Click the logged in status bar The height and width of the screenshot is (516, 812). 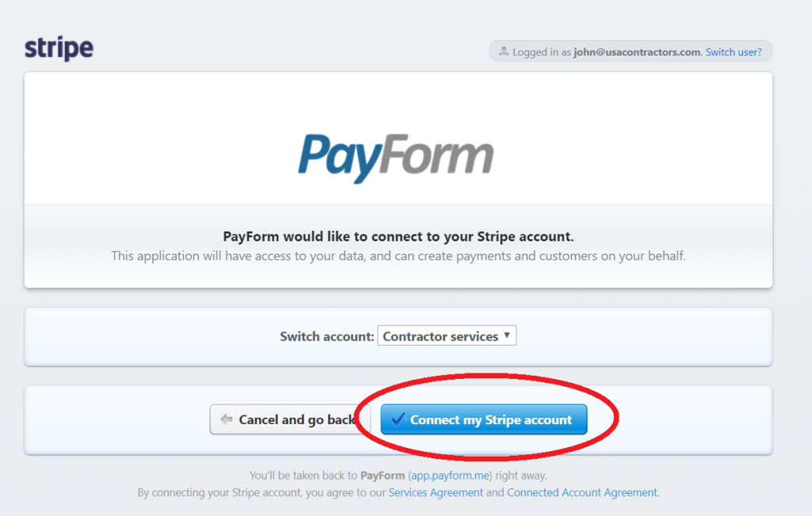pos(630,51)
